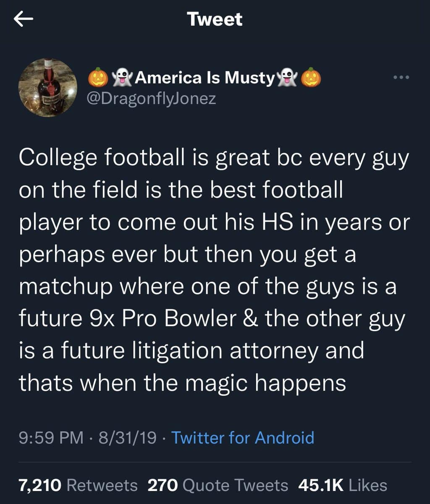
Task: Show the 45.1K Likes list
Action: click(x=342, y=485)
